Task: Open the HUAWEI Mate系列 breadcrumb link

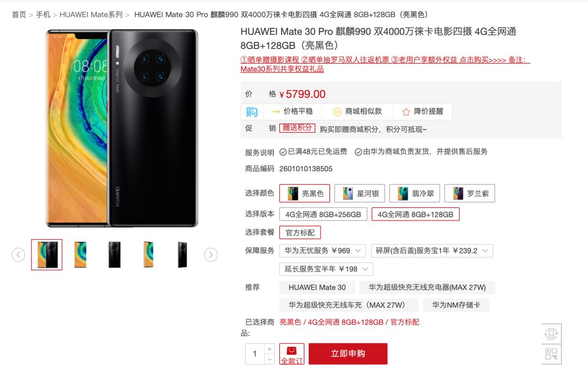Action: coord(91,15)
